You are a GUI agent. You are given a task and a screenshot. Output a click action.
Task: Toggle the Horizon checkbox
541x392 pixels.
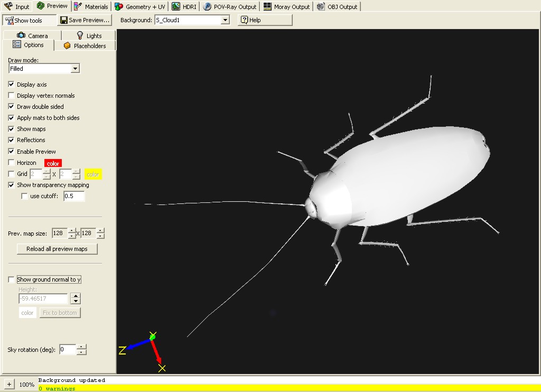coord(12,163)
